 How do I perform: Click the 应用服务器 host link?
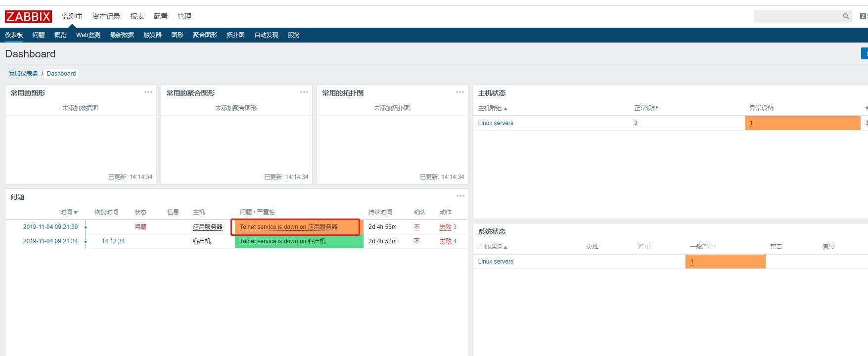pos(208,227)
